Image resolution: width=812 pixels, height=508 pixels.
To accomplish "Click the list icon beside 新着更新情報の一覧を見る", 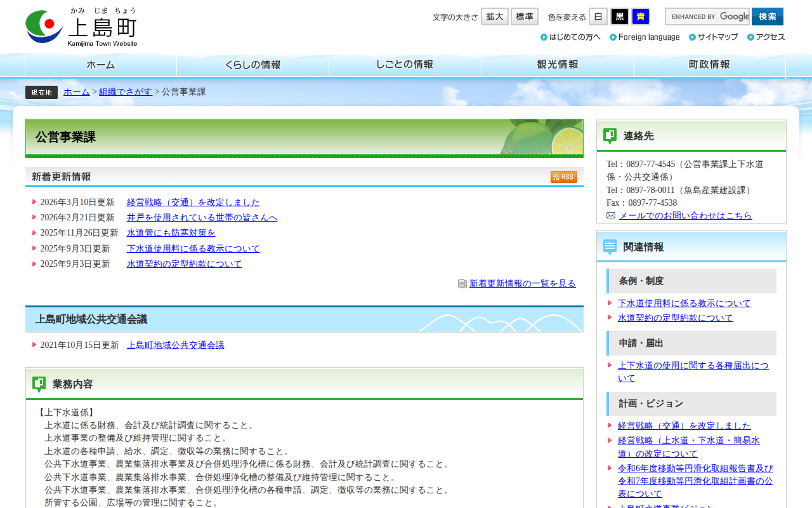I will [462, 284].
